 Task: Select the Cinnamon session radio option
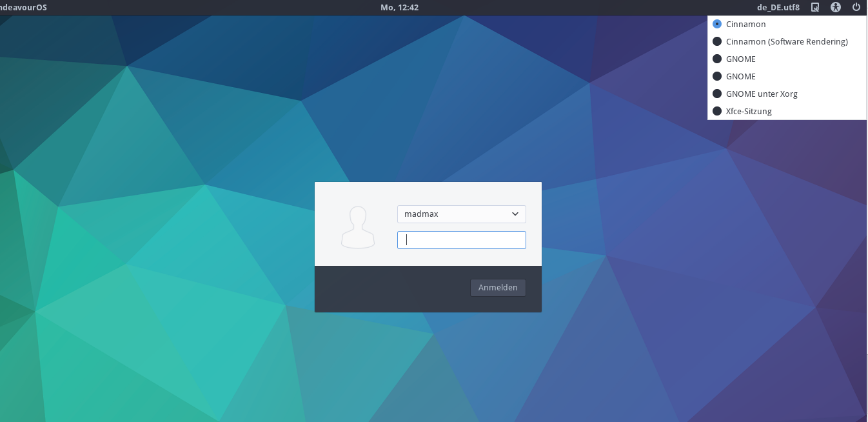click(x=745, y=24)
